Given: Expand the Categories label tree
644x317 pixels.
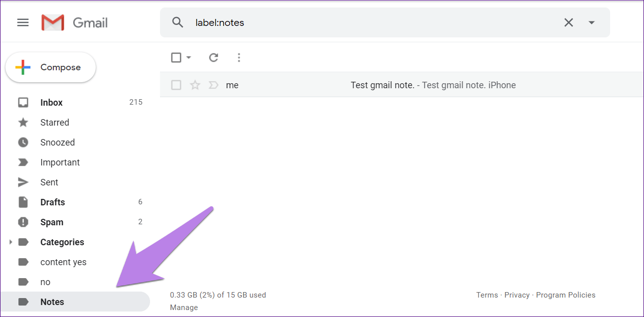Looking at the screenshot, I should tap(11, 242).
